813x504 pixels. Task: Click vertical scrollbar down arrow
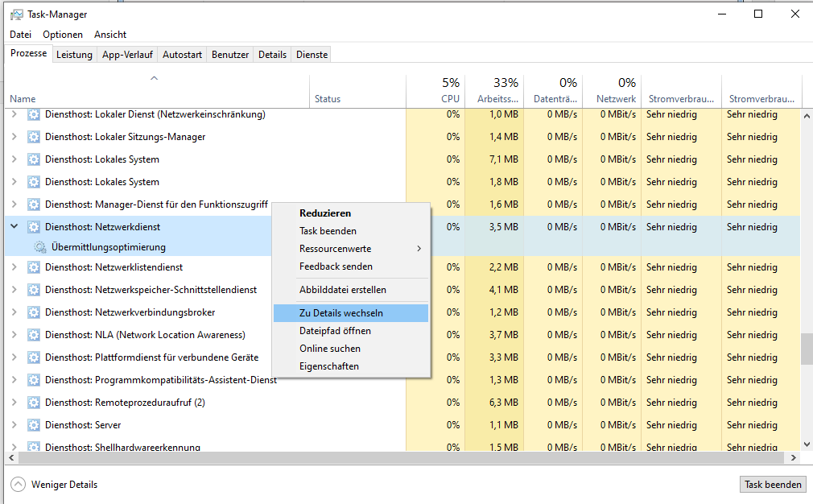(x=807, y=444)
